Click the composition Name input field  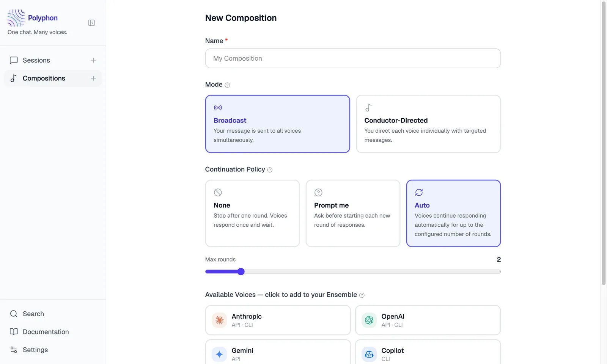pyautogui.click(x=353, y=58)
